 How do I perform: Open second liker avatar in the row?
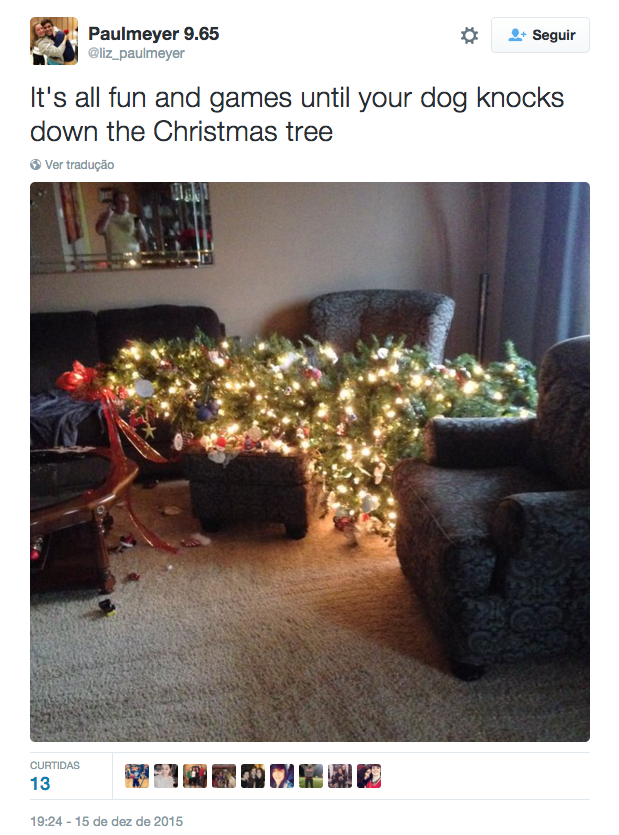tap(166, 776)
